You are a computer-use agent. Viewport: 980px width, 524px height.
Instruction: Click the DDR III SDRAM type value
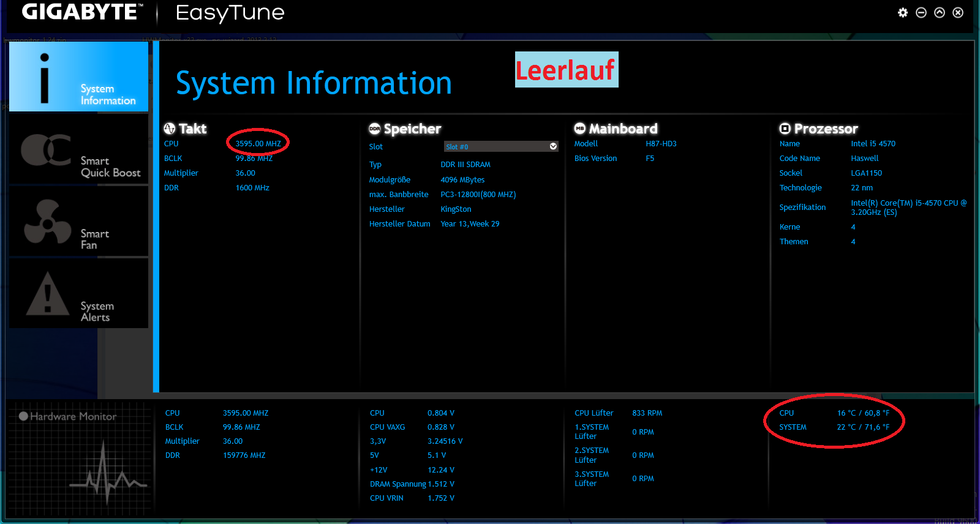(x=466, y=165)
